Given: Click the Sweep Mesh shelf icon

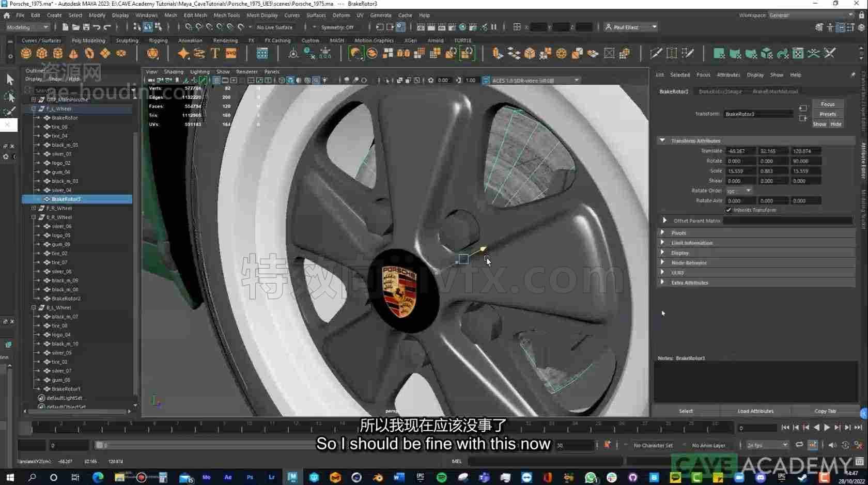Looking at the screenshot, I should click(x=199, y=53).
